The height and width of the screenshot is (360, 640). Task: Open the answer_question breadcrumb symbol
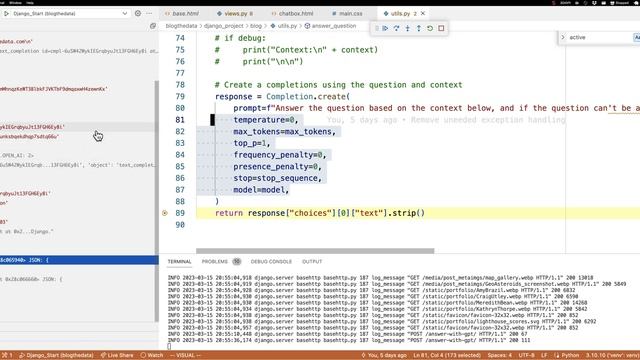coord(330,26)
